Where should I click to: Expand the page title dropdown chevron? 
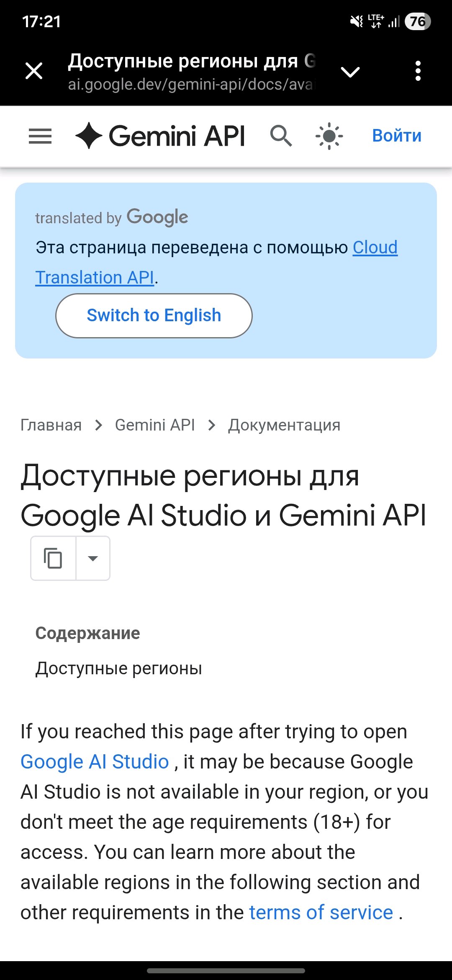tap(350, 72)
